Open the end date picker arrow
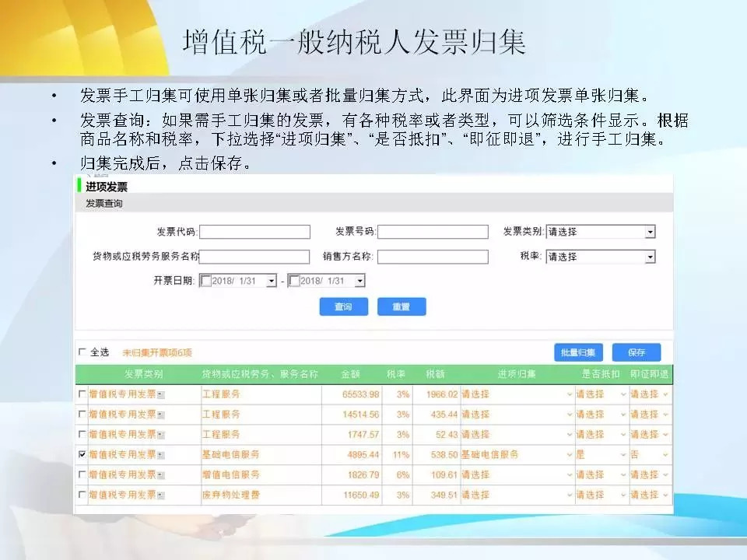Image resolution: width=747 pixels, height=560 pixels. pyautogui.click(x=359, y=281)
